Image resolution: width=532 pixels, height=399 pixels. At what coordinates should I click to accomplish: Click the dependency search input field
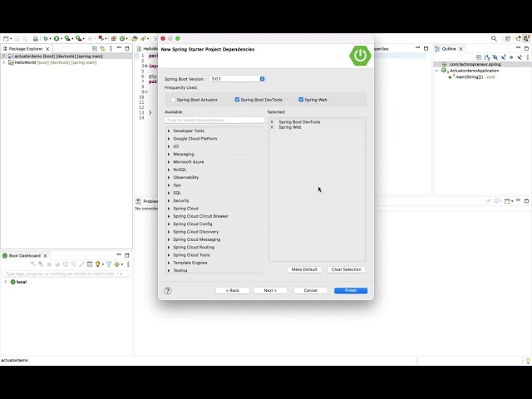[x=214, y=120]
